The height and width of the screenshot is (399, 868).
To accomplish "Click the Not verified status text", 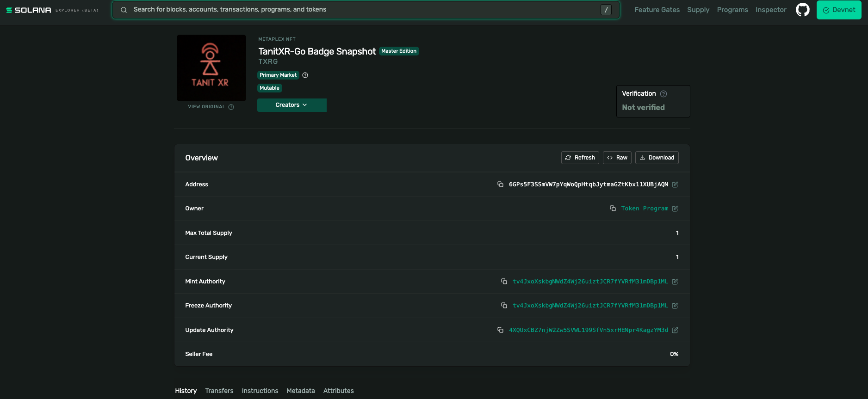I will coord(643,107).
